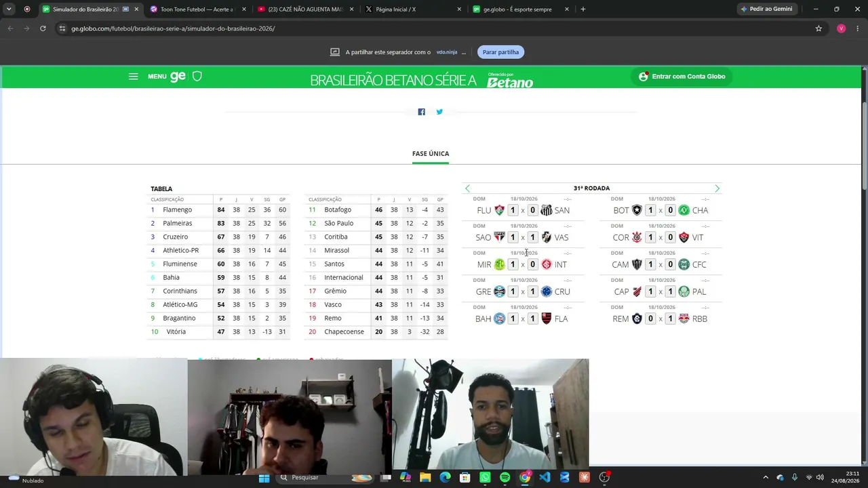Close the Toon Tone Futebol tab
The width and height of the screenshot is (868, 488).
[x=244, y=9]
